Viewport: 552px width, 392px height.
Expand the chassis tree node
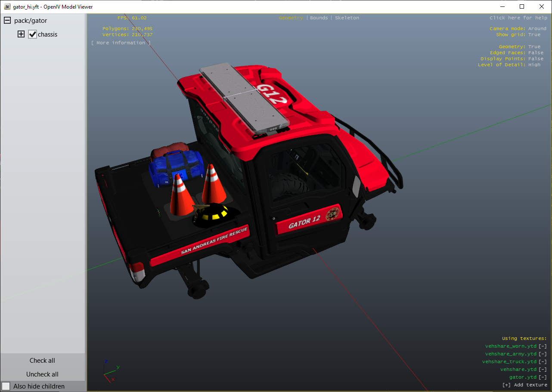21,34
